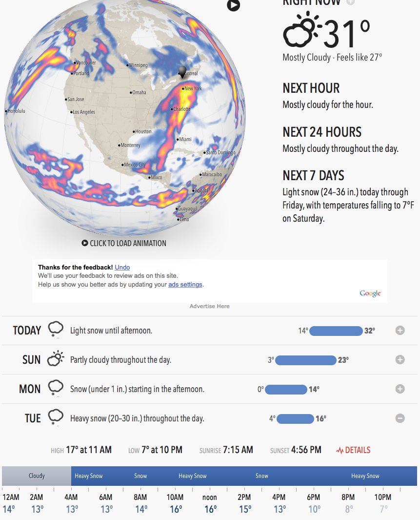Collapse the TUE forecast with the minus button

tap(400, 418)
